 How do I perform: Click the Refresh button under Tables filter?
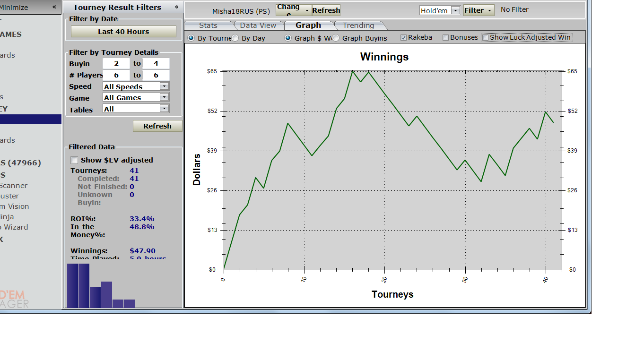pos(157,126)
